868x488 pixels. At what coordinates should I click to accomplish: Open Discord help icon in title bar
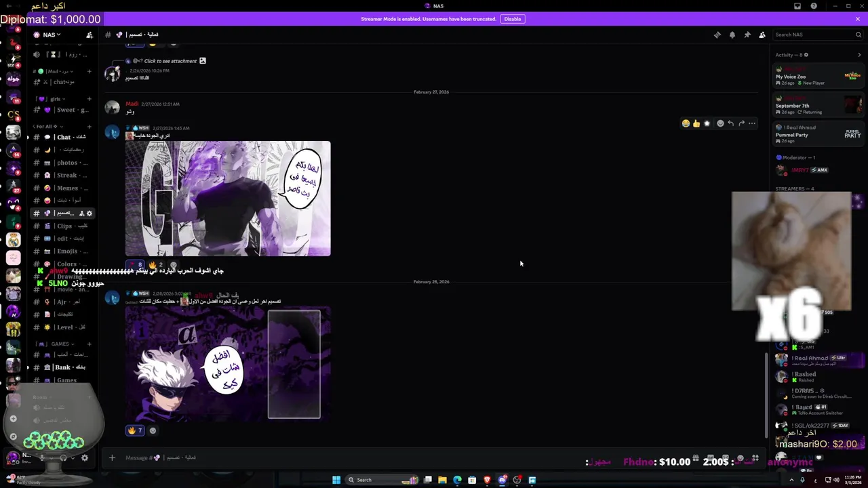(x=814, y=6)
